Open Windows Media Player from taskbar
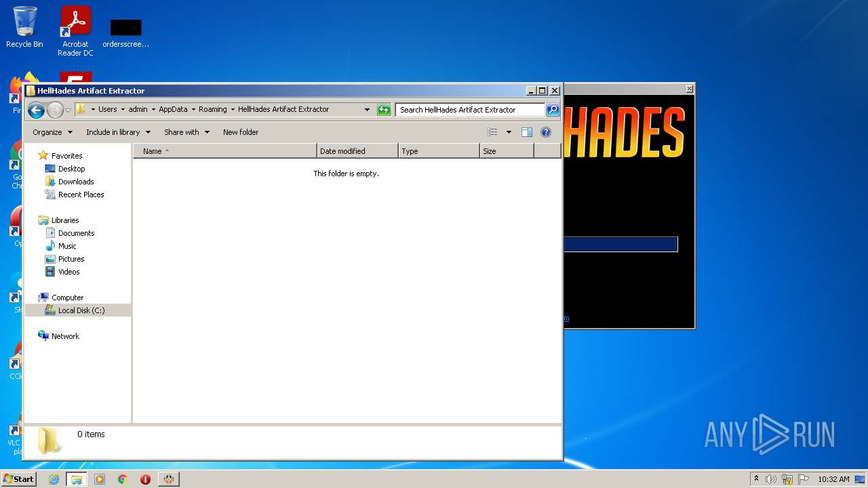Screen dimensions: 868x488 pyautogui.click(x=100, y=479)
